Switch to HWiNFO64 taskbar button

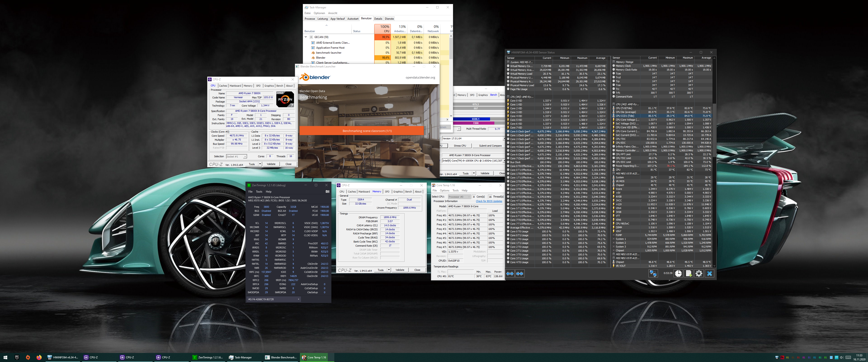point(63,357)
